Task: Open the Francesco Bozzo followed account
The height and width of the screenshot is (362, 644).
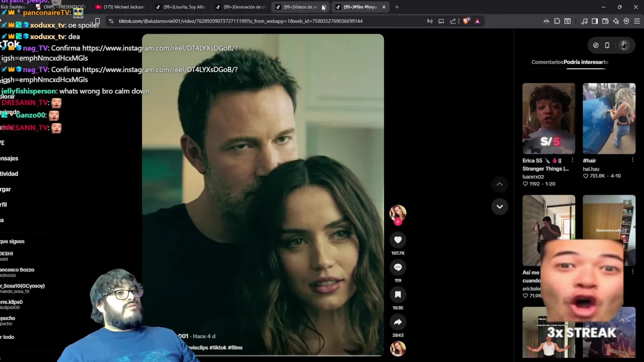Action: pos(17,272)
